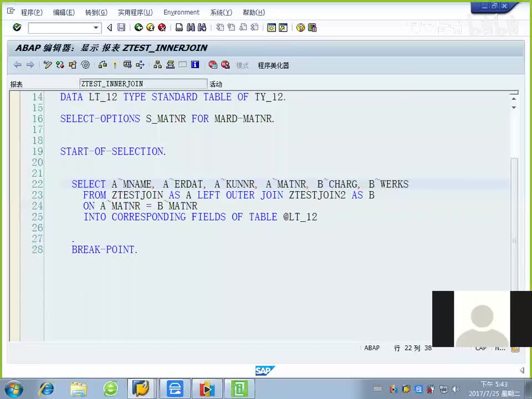
Task: Click the volume speaker tray icon
Action: tap(456, 389)
